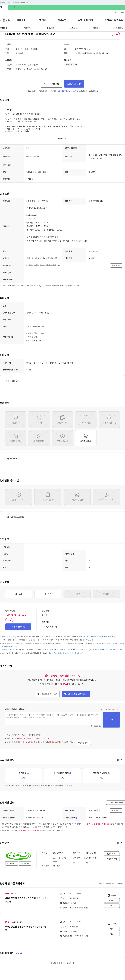
Task: Click info icon beside 취업알선기관 알선
Action: click(70, 773)
